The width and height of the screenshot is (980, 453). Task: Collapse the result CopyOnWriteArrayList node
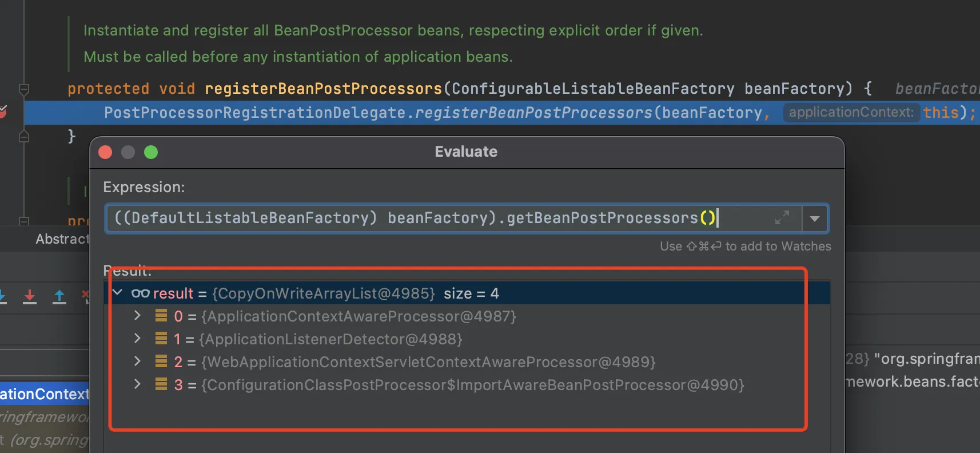tap(118, 293)
